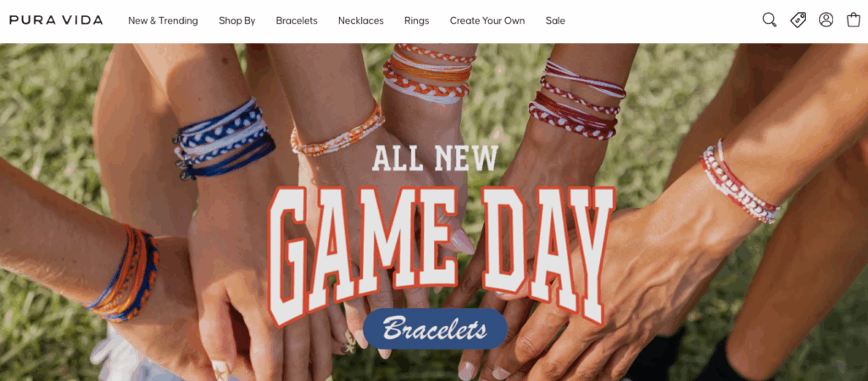Open the user account icon

[826, 20]
